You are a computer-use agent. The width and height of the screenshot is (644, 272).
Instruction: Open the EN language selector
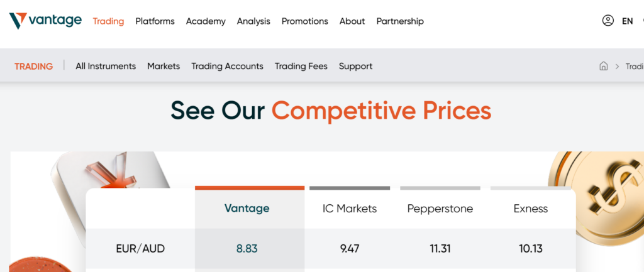coord(627,21)
